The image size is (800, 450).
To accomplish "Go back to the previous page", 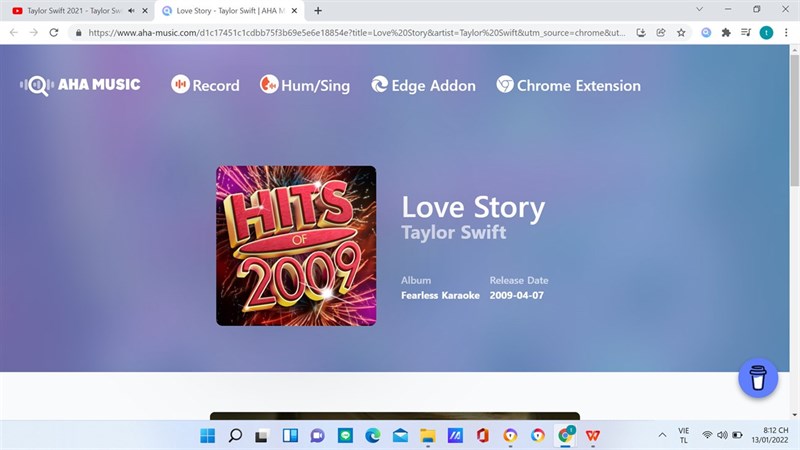I will tap(14, 33).
